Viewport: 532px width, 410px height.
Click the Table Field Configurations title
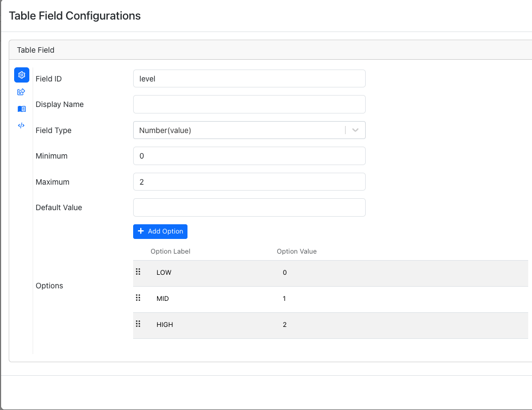[x=74, y=16]
